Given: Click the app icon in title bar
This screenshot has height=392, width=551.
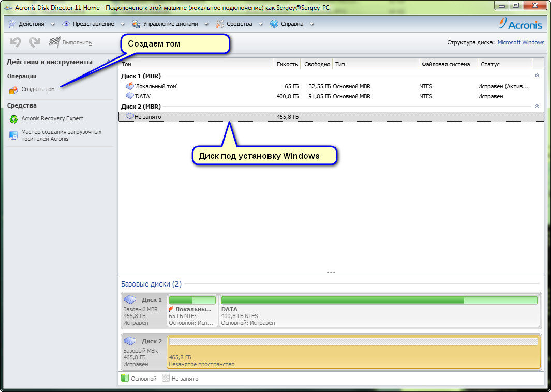Looking at the screenshot, I should [x=8, y=7].
